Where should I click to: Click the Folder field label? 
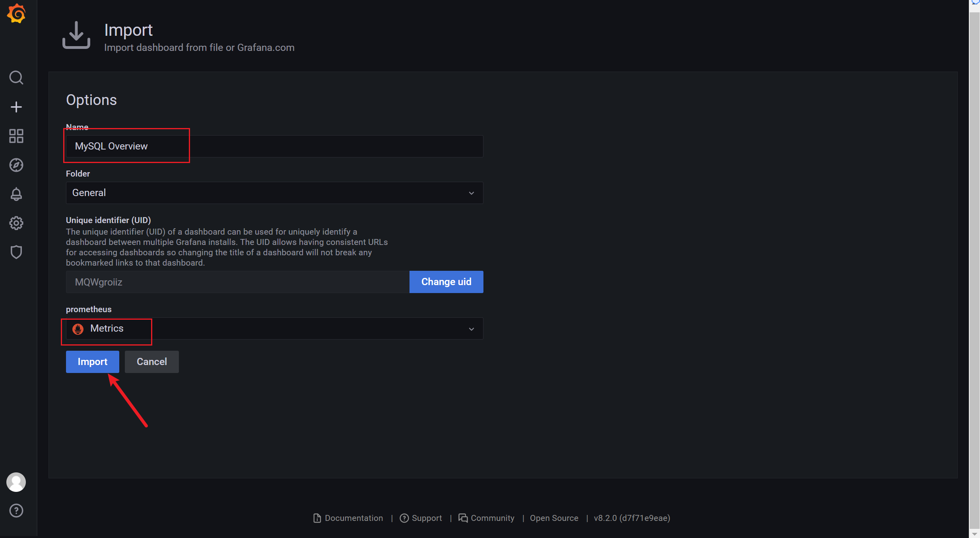pyautogui.click(x=78, y=174)
